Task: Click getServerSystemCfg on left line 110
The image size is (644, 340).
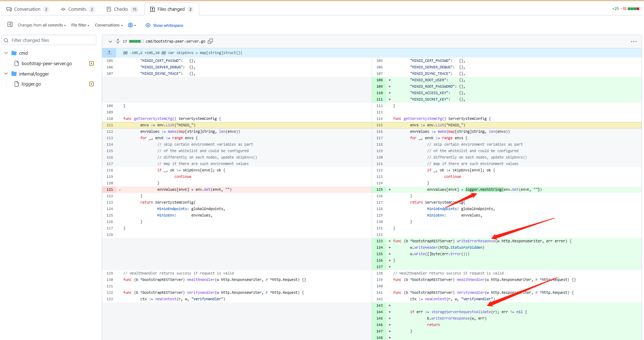Action: [x=153, y=118]
